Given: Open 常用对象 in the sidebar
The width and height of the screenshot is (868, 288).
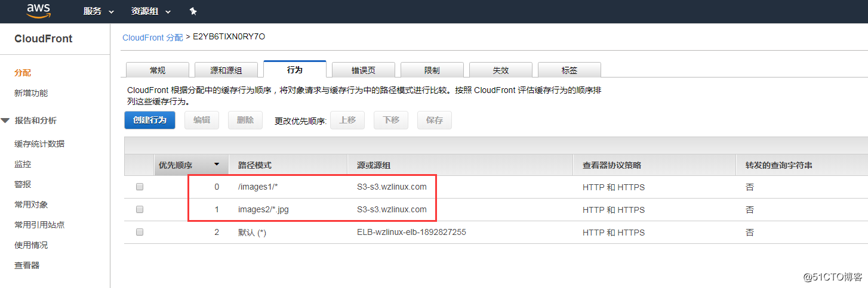Looking at the screenshot, I should pos(31,205).
